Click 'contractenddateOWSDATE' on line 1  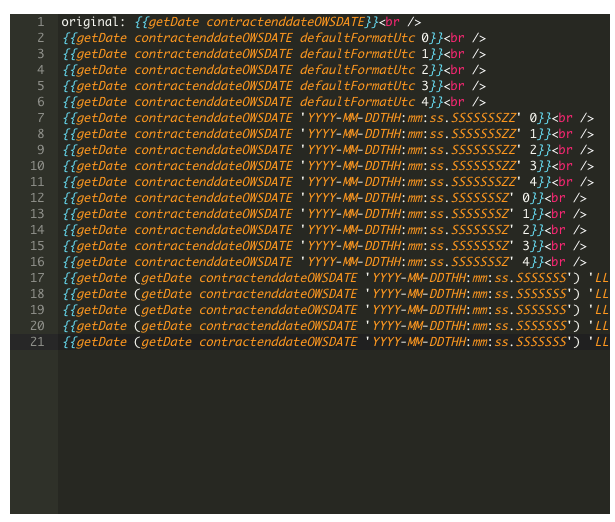(x=285, y=22)
